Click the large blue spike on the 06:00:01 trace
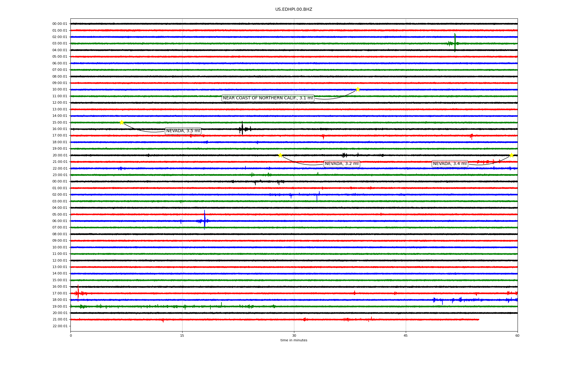Image resolution: width=588 pixels, height=368 pixels. 205,220
